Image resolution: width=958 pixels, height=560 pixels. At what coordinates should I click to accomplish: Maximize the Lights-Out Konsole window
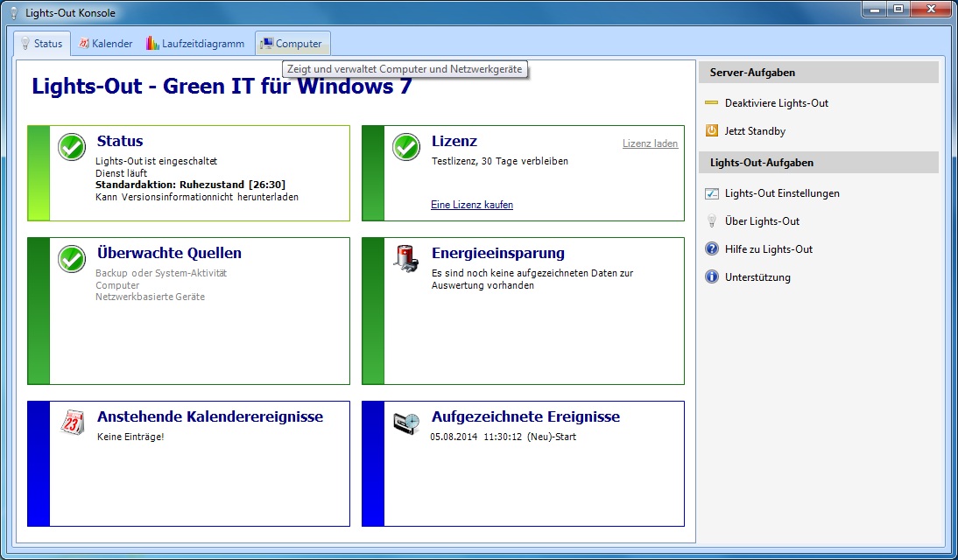point(898,9)
